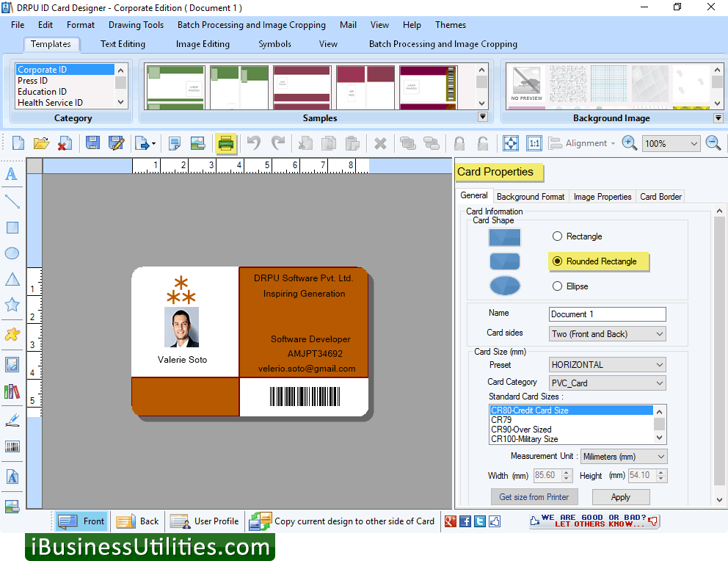Expand the Samples gallery dropdown arrow
The image size is (728, 561).
pyautogui.click(x=483, y=117)
